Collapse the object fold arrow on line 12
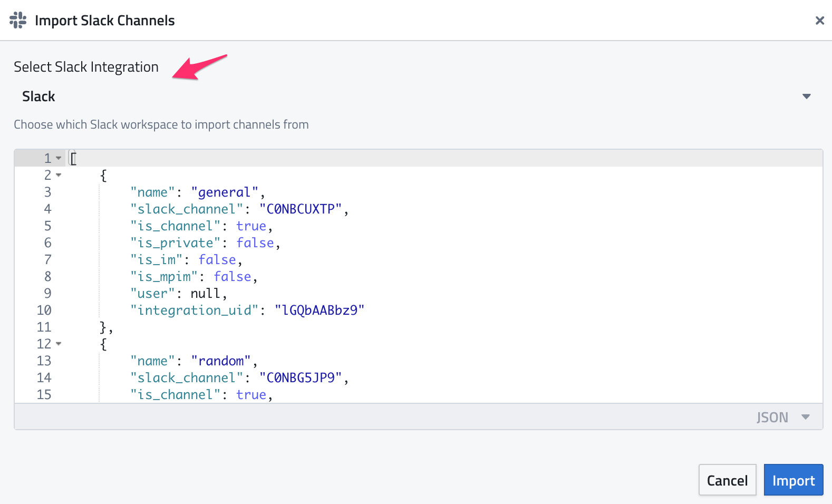This screenshot has height=504, width=832. pos(59,344)
